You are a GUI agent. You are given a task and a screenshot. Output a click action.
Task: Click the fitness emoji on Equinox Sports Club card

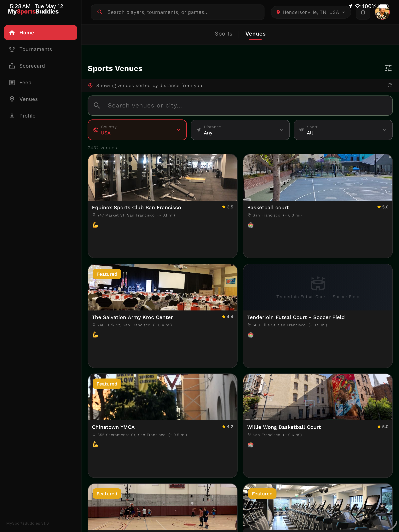coord(95,225)
